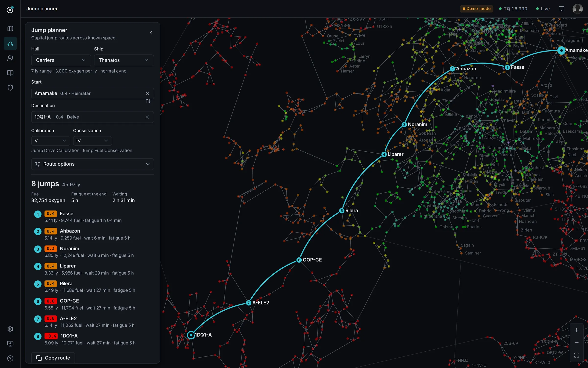Open the characters sidebar icon
The image size is (588, 368).
(10, 58)
